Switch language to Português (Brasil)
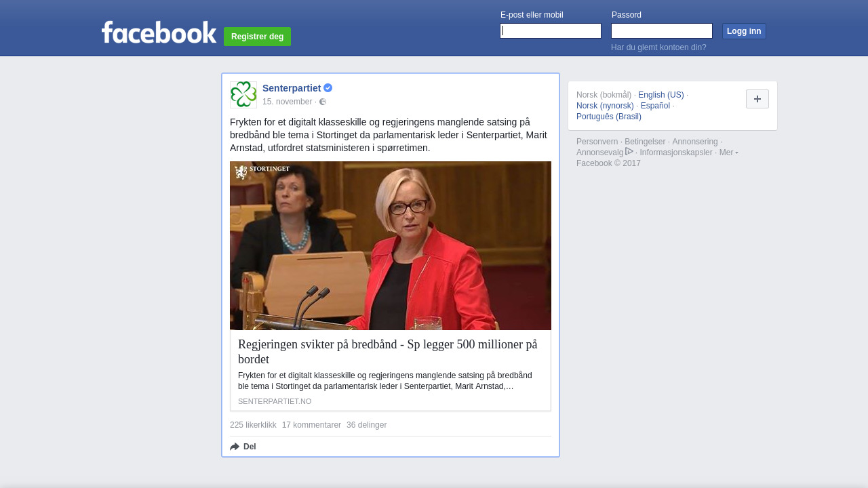 point(609,117)
